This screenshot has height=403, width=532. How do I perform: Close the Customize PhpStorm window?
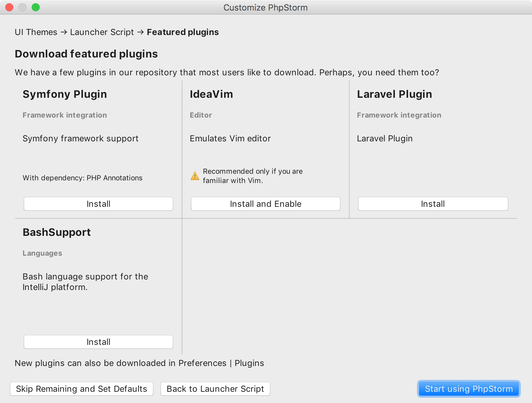9,7
